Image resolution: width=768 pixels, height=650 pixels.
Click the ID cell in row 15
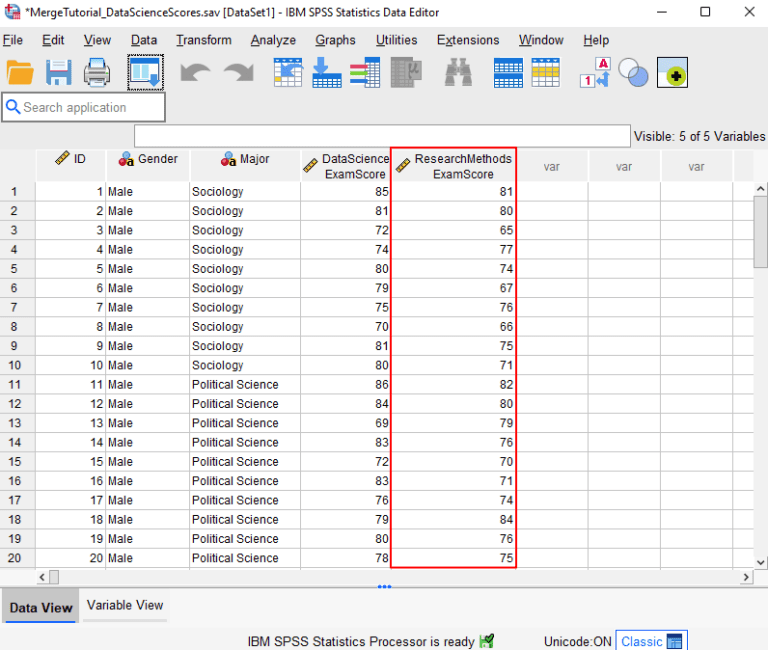(x=71, y=462)
